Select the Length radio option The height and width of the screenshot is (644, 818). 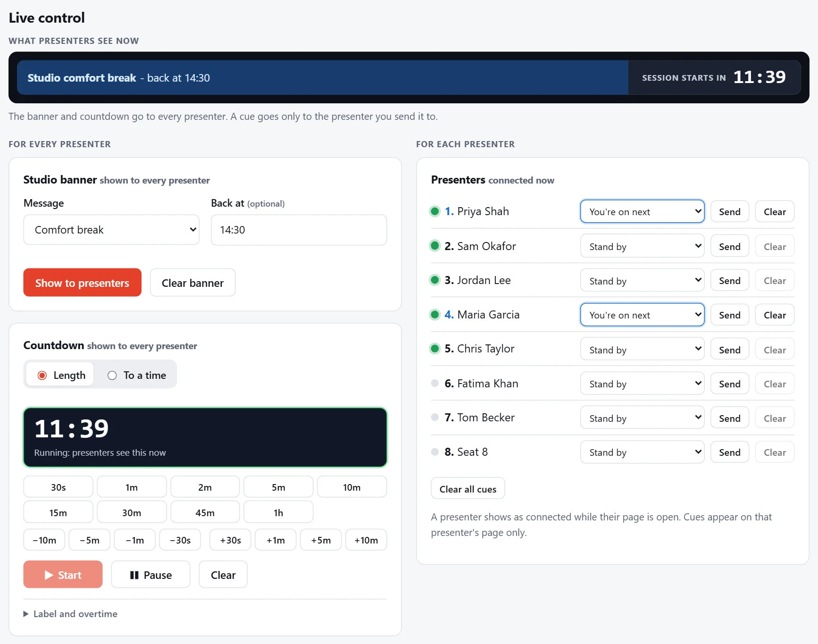click(x=60, y=375)
